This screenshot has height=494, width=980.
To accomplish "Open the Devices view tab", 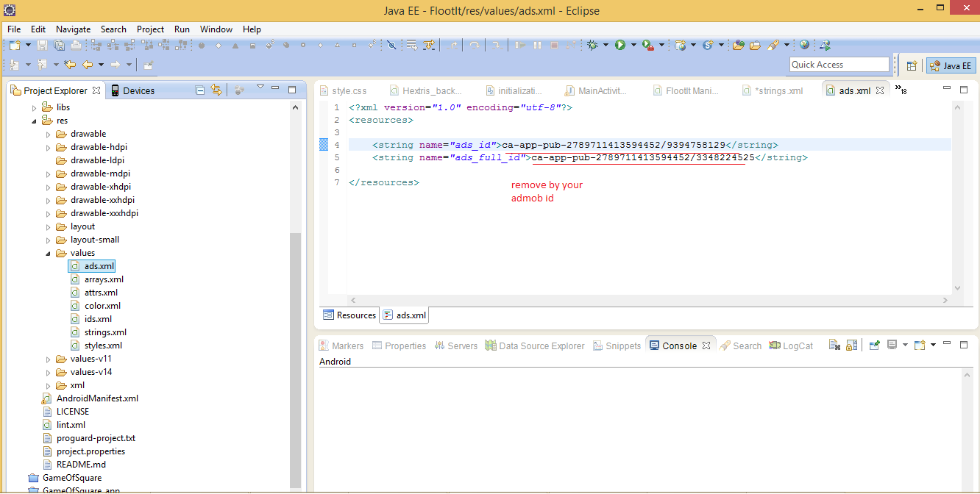I will pos(132,90).
